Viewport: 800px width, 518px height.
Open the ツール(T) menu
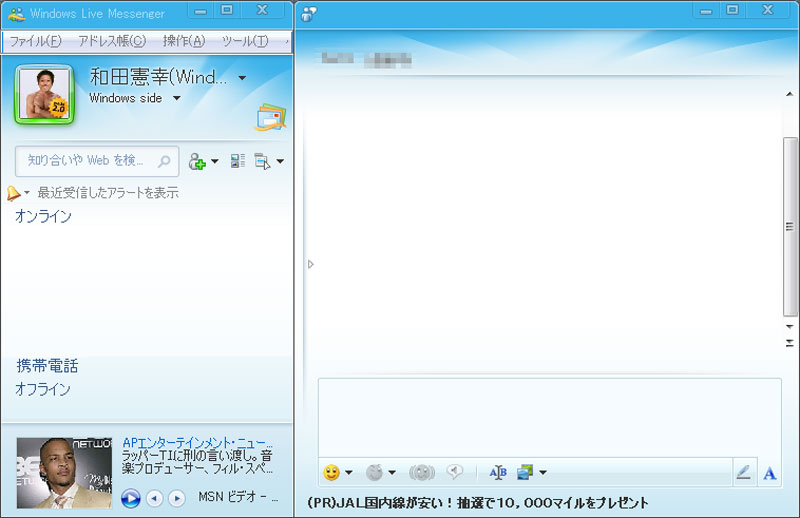[x=245, y=41]
